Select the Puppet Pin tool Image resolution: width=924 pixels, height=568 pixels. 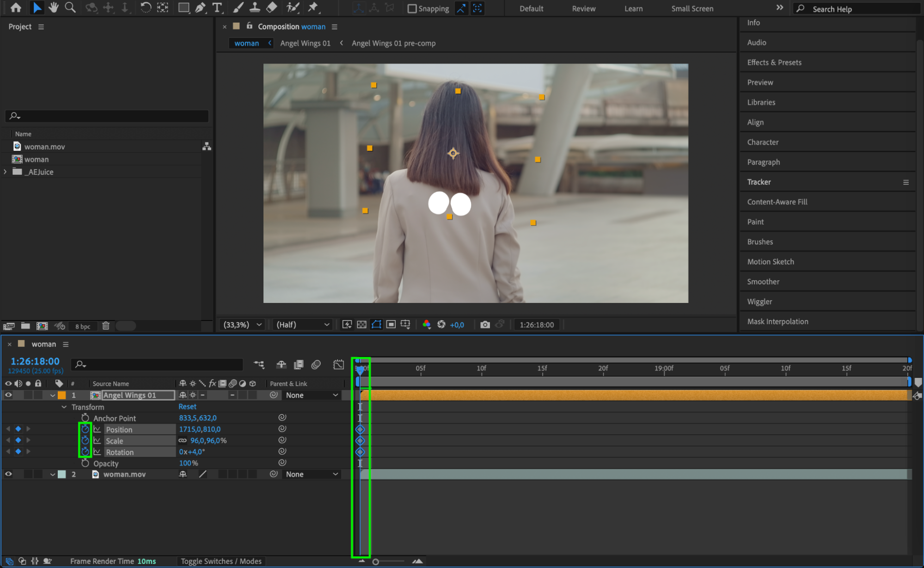coord(313,7)
